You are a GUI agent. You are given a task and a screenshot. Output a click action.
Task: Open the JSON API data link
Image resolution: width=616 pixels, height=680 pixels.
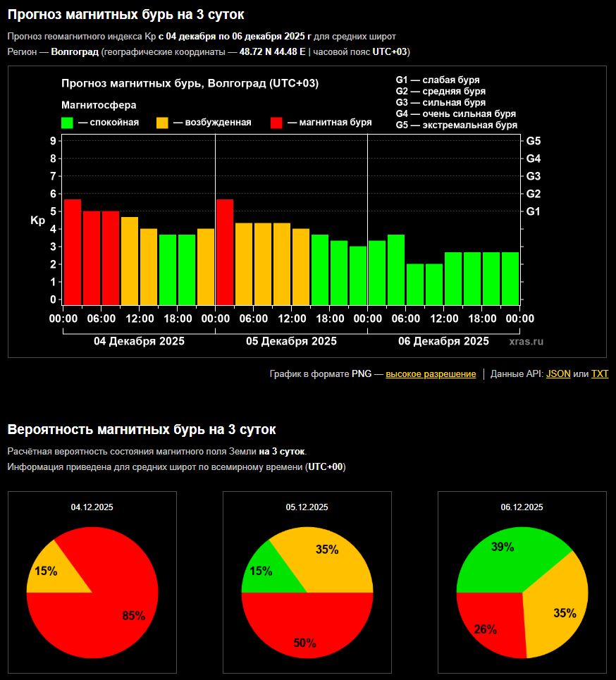[558, 374]
